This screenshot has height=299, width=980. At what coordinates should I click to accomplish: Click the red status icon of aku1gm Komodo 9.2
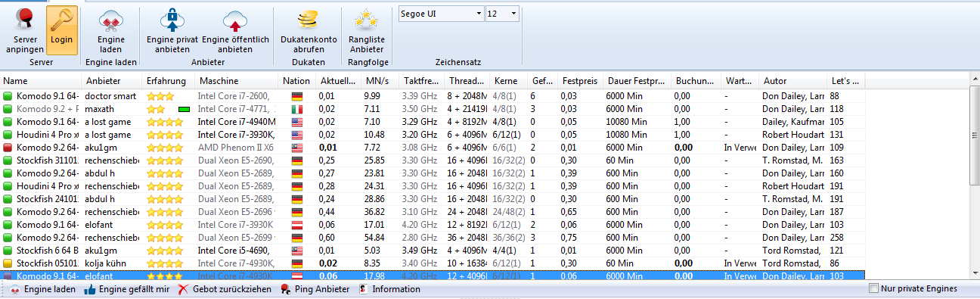(8, 148)
